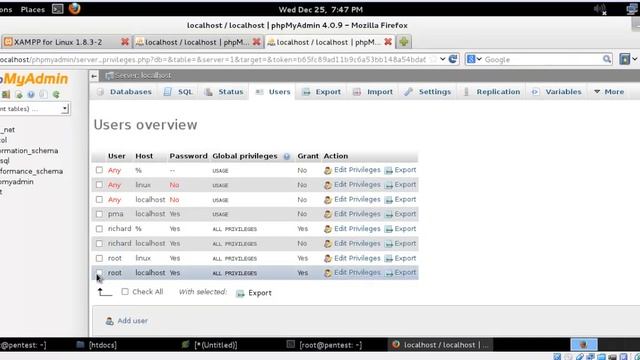This screenshot has width=640, height=360.
Task: Open the Settings tab
Action: tap(427, 92)
